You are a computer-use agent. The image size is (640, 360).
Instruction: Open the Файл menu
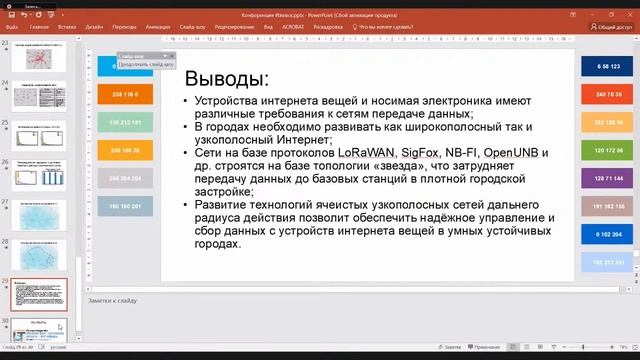tap(12, 27)
